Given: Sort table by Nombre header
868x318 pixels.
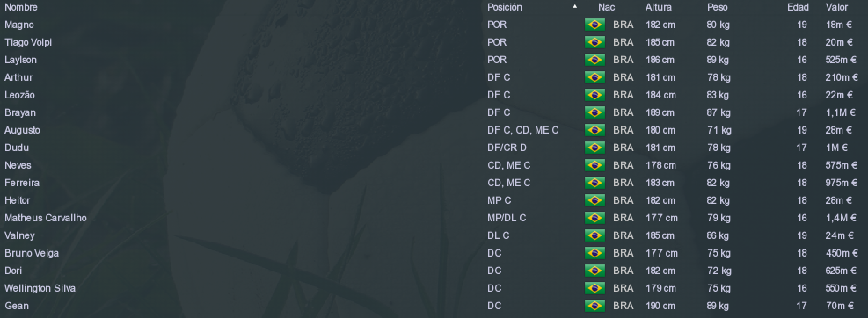Looking at the screenshot, I should [21, 7].
